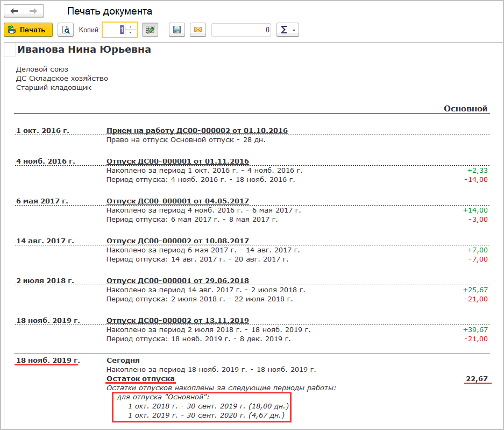The width and height of the screenshot is (504, 430).
Task: Open the Sigma sum dropdown
Action: click(288, 30)
